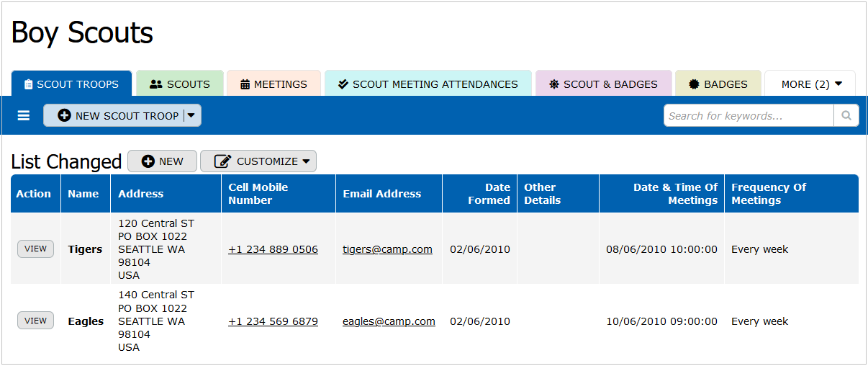This screenshot has width=868, height=366.
Task: Click the Badges tab seal icon
Action: pyautogui.click(x=695, y=84)
